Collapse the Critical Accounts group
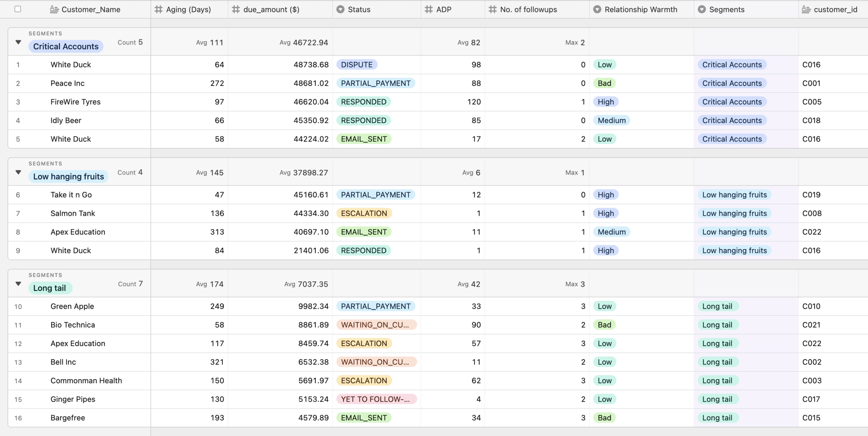The height and width of the screenshot is (436, 868). (18, 42)
